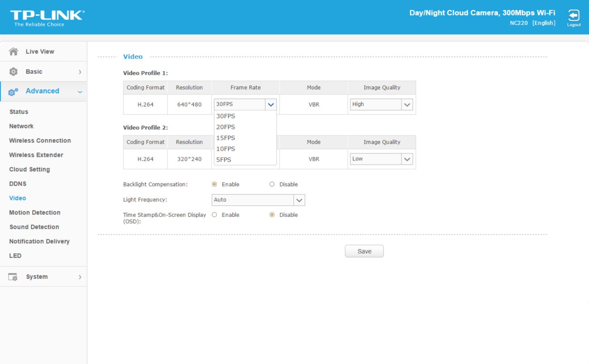Click the Advanced gears icon

pos(14,91)
